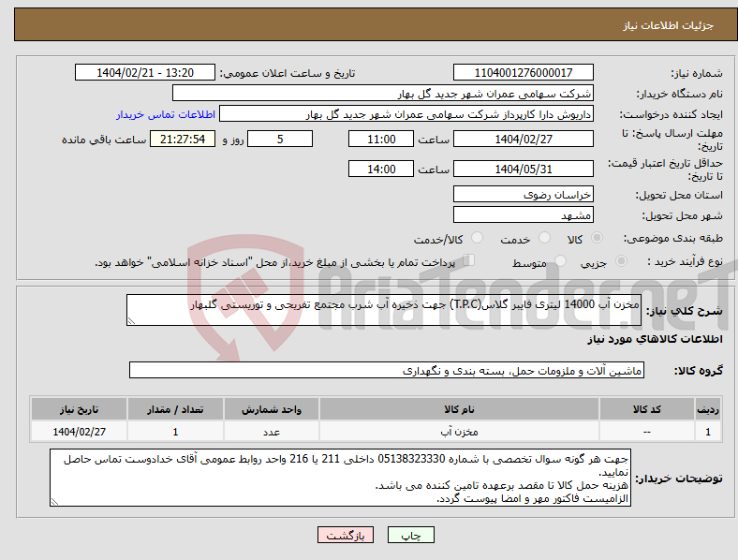Select the خدمت radio button

click(x=544, y=238)
